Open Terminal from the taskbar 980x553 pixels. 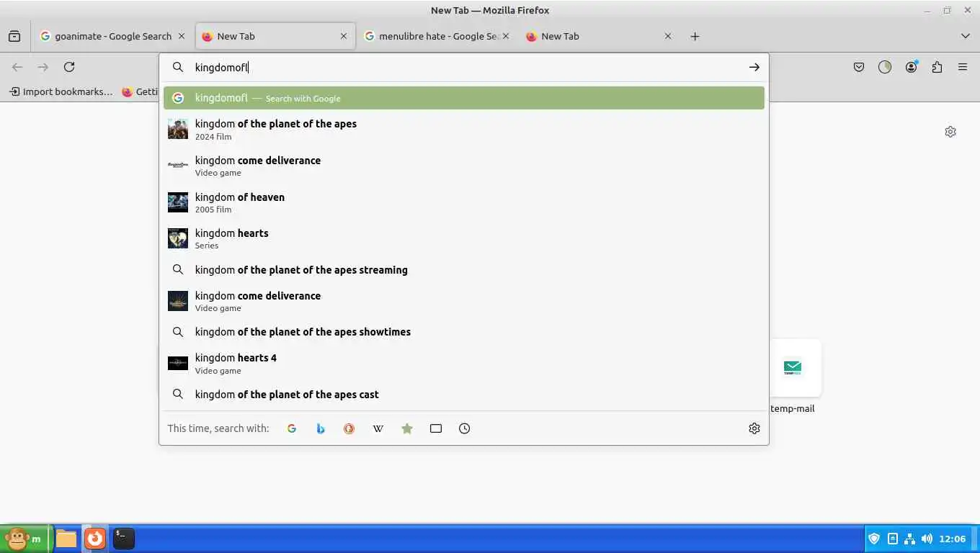coord(124,539)
